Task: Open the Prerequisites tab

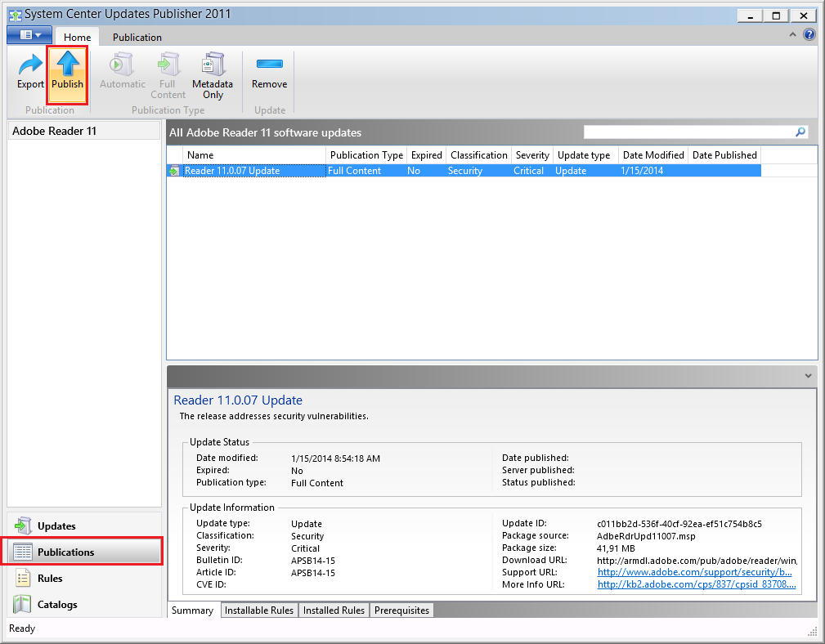Action: click(x=402, y=610)
